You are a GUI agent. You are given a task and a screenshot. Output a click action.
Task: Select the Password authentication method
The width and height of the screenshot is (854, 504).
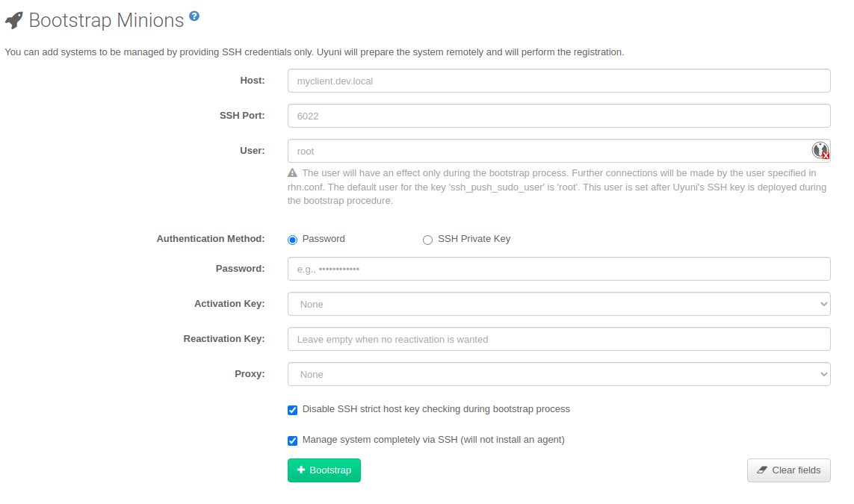pos(292,239)
